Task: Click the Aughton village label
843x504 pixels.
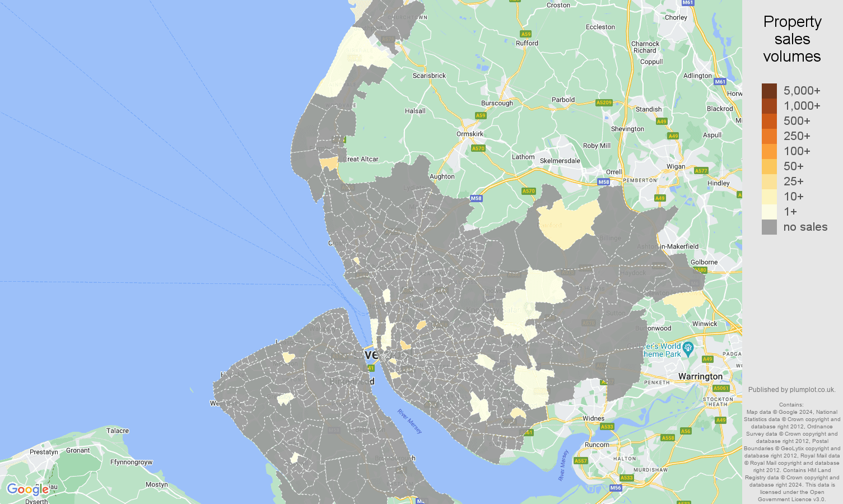Action: click(442, 176)
